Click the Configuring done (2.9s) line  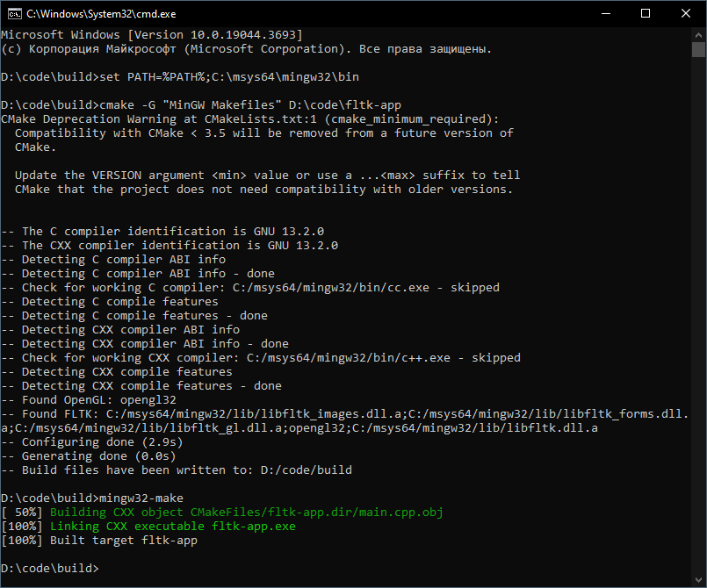tap(98, 442)
